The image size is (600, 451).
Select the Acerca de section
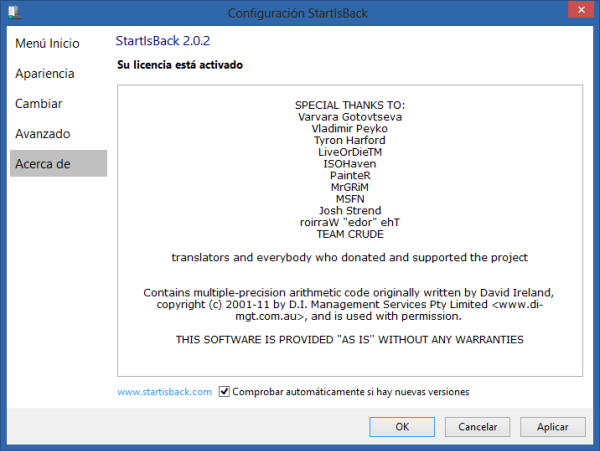pos(59,164)
